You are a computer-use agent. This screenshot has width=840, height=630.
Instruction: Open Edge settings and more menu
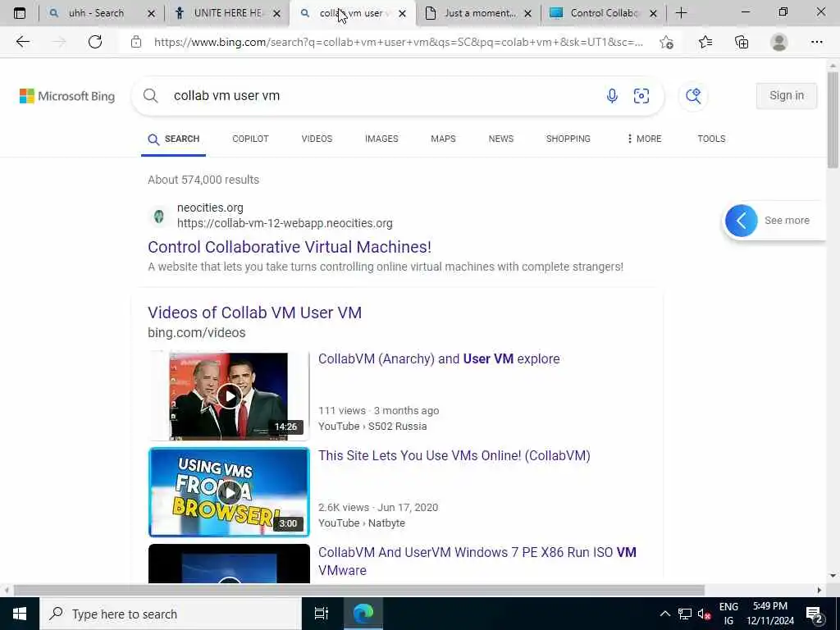pos(816,42)
